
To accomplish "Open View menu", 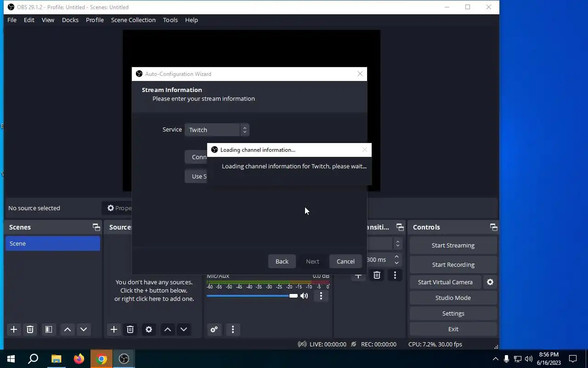I will pos(48,20).
